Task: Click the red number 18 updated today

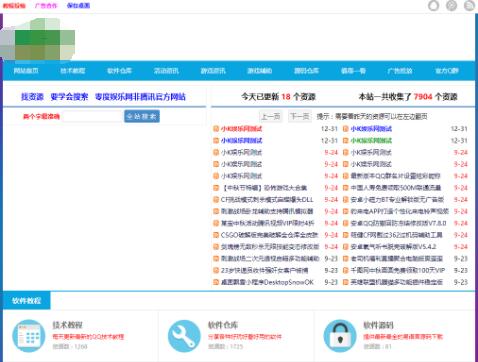Action: click(x=286, y=97)
